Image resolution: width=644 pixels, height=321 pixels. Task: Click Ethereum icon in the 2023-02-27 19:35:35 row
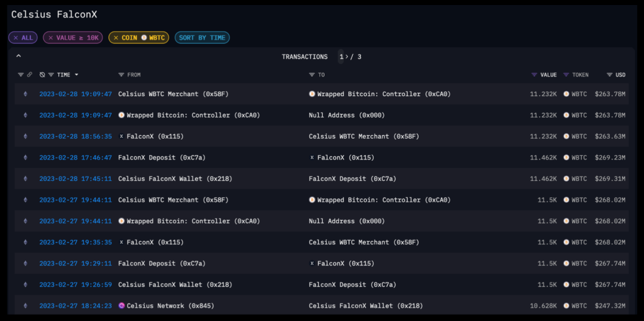pos(25,242)
